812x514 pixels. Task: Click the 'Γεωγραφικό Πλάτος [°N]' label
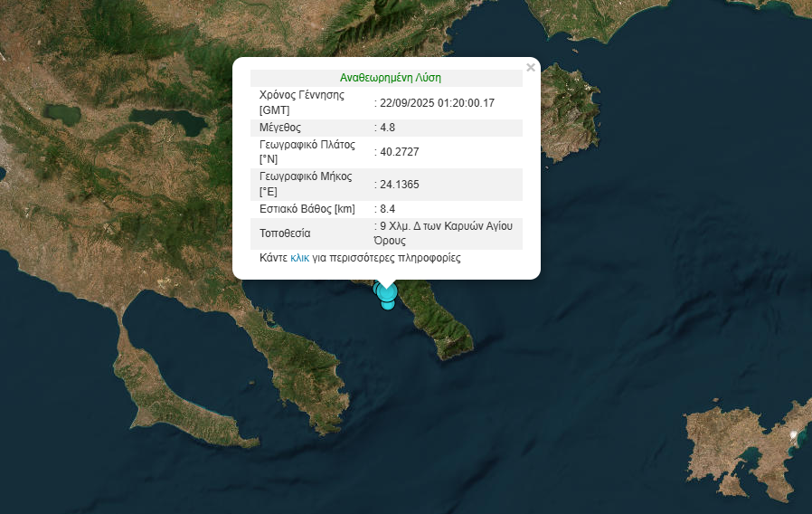pos(306,152)
